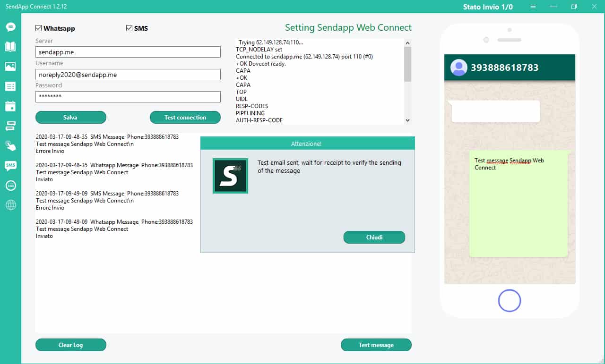This screenshot has height=364, width=605.
Task: Uncheck the Whatsapp checkbox
Action: [x=39, y=28]
